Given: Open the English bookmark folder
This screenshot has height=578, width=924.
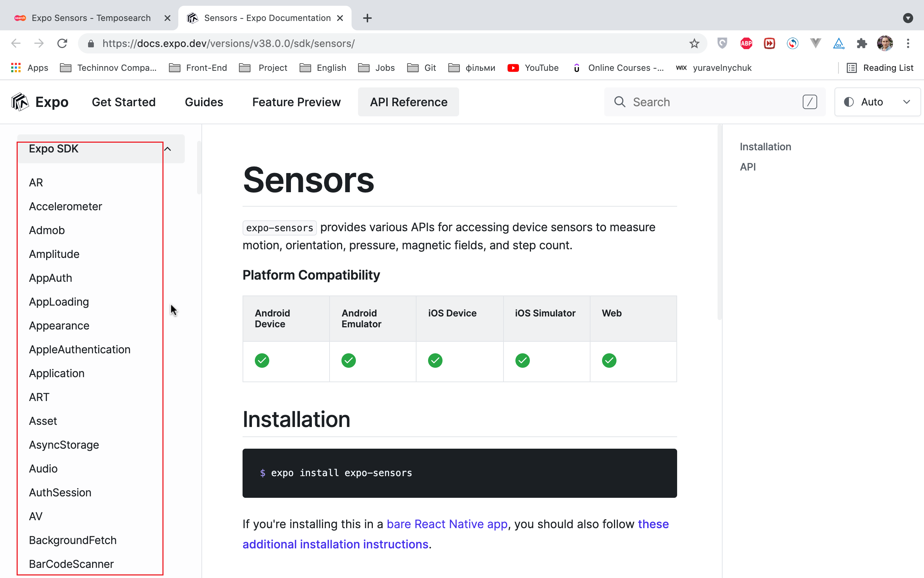Looking at the screenshot, I should point(323,68).
